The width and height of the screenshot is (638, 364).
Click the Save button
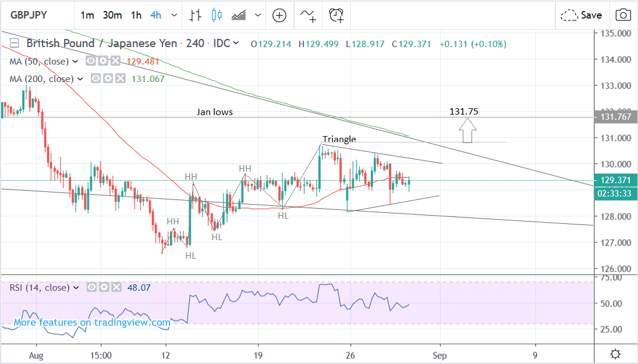tap(582, 16)
